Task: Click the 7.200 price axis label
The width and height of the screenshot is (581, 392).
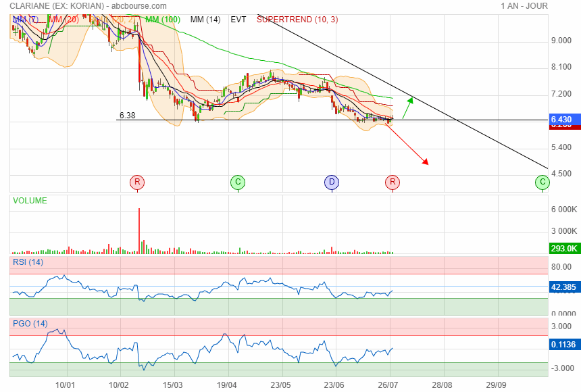Action: click(561, 94)
